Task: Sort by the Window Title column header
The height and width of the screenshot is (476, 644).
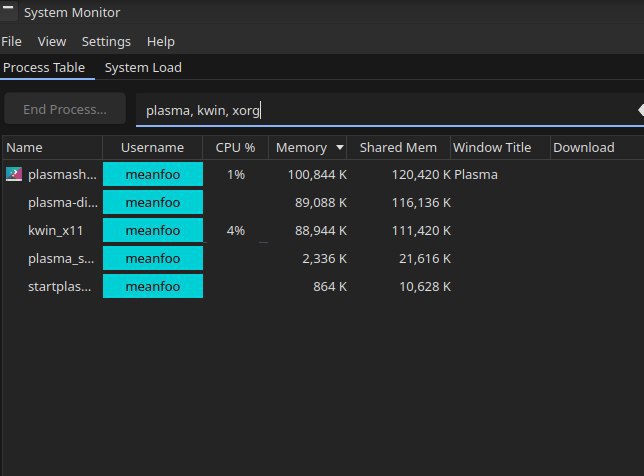Action: (x=500, y=147)
